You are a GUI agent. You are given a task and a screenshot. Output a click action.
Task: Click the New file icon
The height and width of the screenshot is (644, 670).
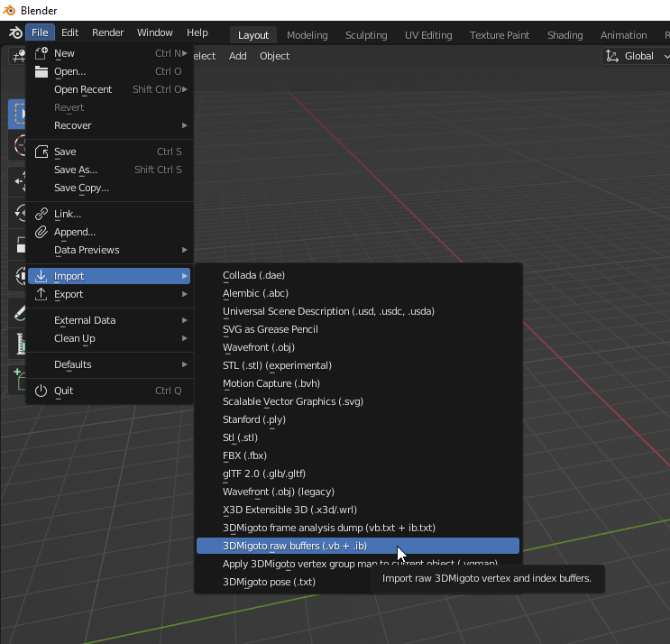point(41,53)
